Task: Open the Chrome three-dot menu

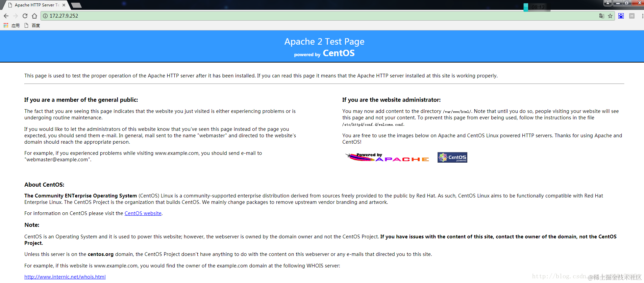Action: [642, 16]
